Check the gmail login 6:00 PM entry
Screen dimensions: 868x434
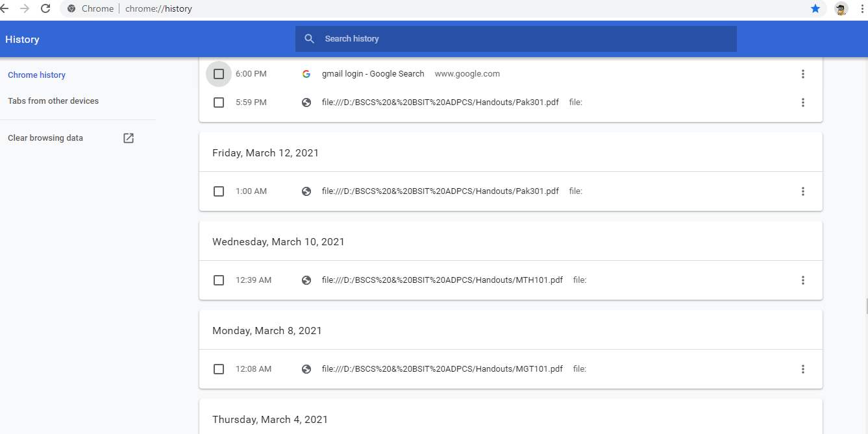tap(219, 74)
